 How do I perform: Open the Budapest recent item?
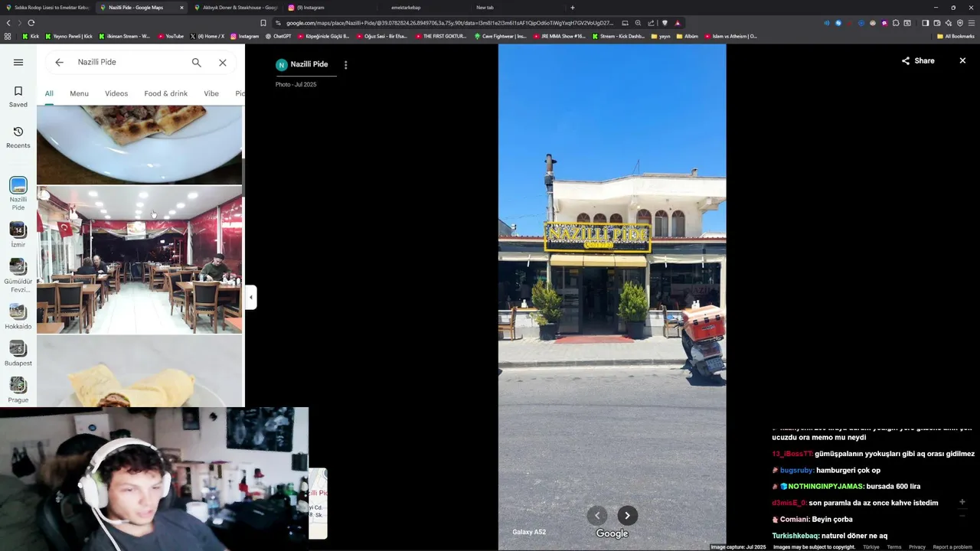coord(18,354)
